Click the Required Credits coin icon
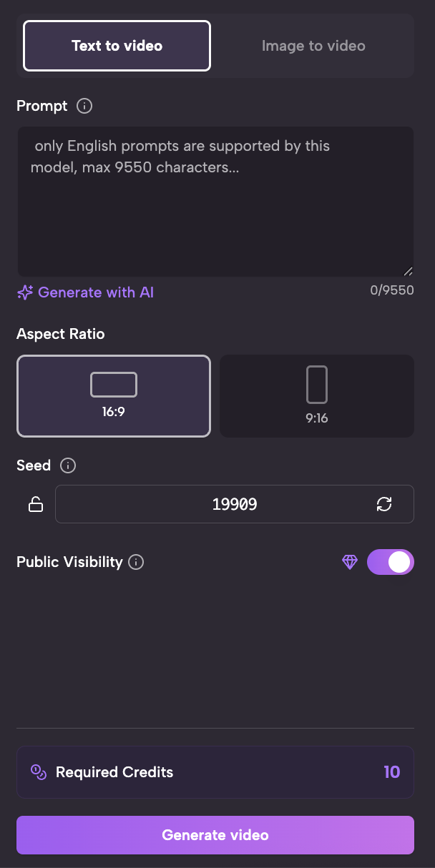 [39, 772]
